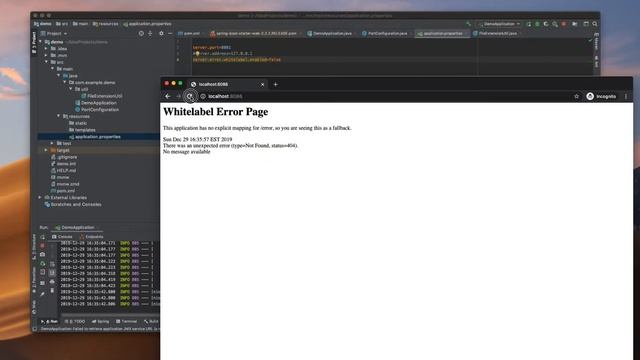Image resolution: width=640 pixels, height=360 pixels.
Task: Open Search Everywhere magnifier in IntelliJ
Action: point(595,24)
